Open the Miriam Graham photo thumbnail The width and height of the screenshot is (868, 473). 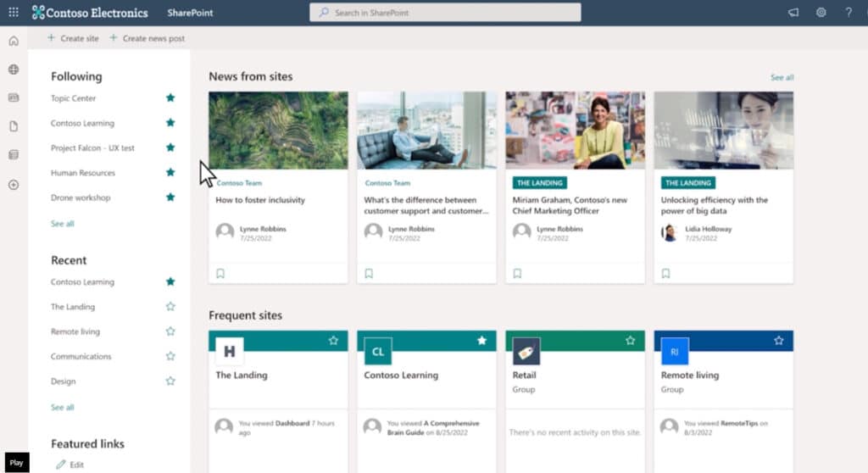click(575, 131)
